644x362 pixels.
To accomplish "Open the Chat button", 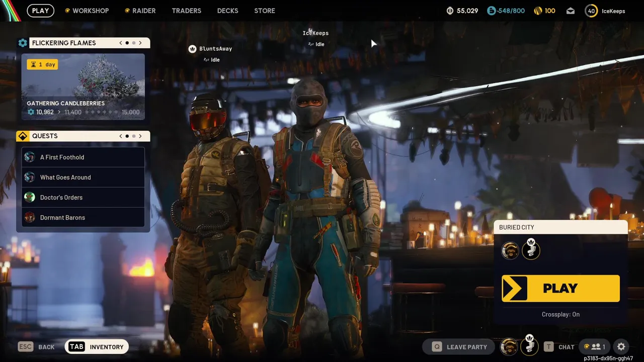I will click(558, 346).
